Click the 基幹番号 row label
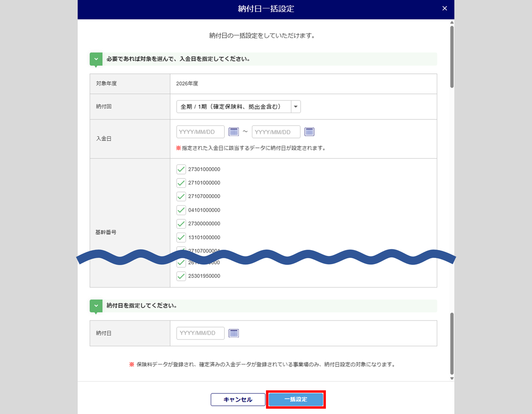 (x=106, y=232)
